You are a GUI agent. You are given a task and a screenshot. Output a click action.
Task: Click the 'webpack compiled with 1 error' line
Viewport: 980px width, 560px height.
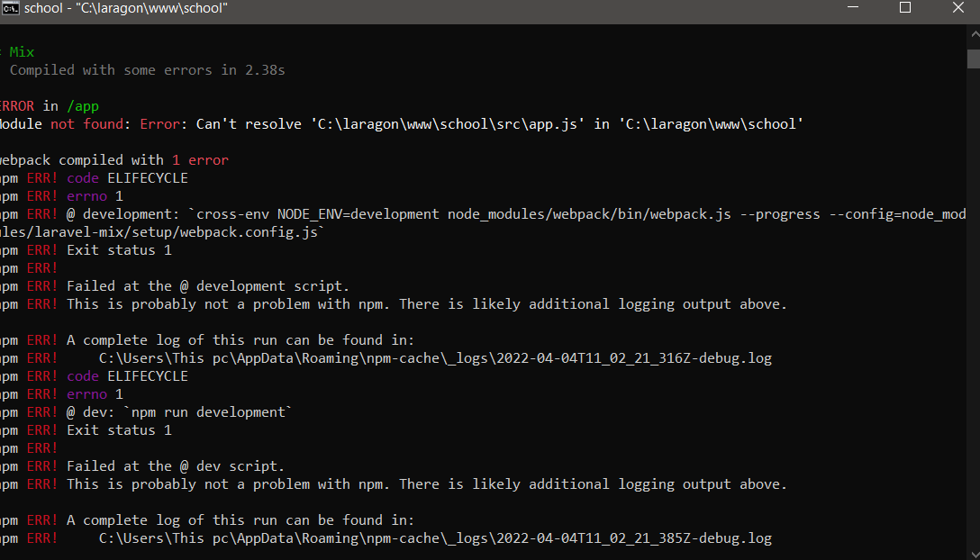tap(114, 160)
